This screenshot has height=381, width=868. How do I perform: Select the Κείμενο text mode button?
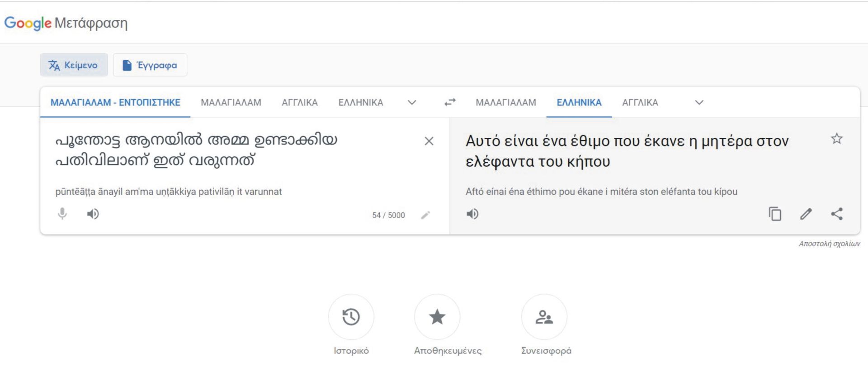click(x=74, y=65)
